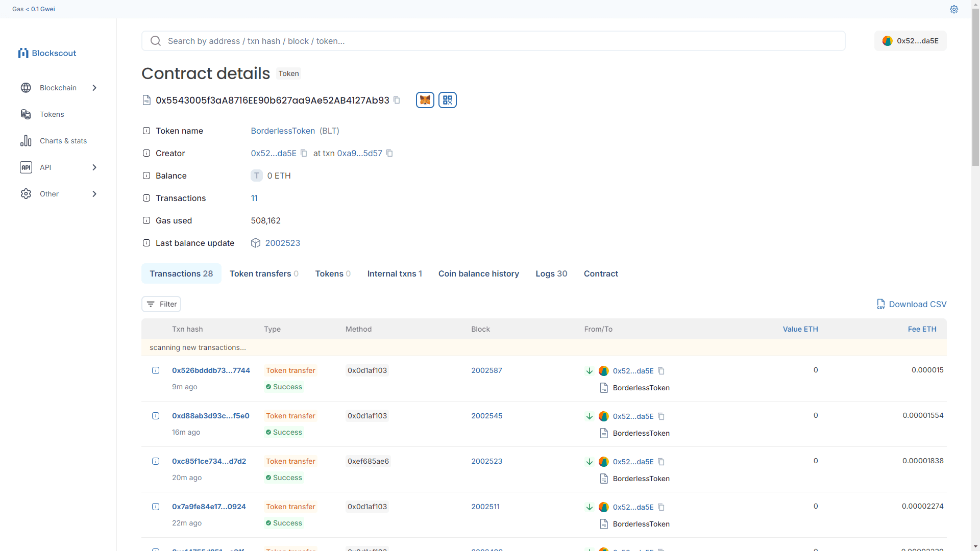Download the transactions CSV
980x551 pixels.
(x=912, y=304)
